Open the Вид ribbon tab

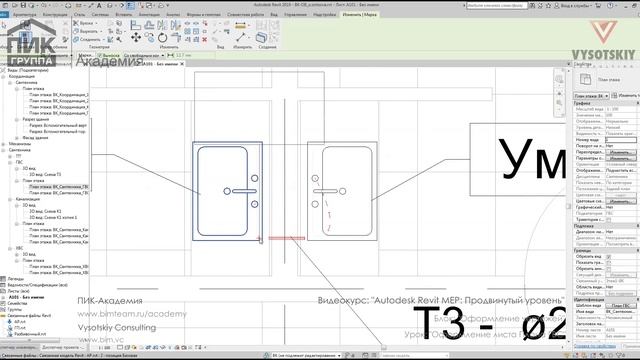point(273,14)
